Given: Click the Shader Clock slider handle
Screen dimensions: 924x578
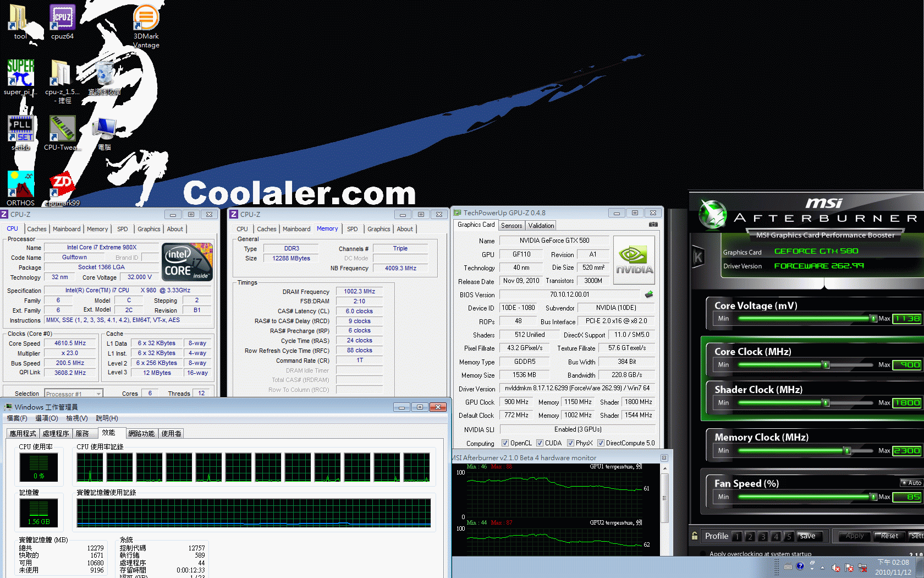Looking at the screenshot, I should click(826, 402).
